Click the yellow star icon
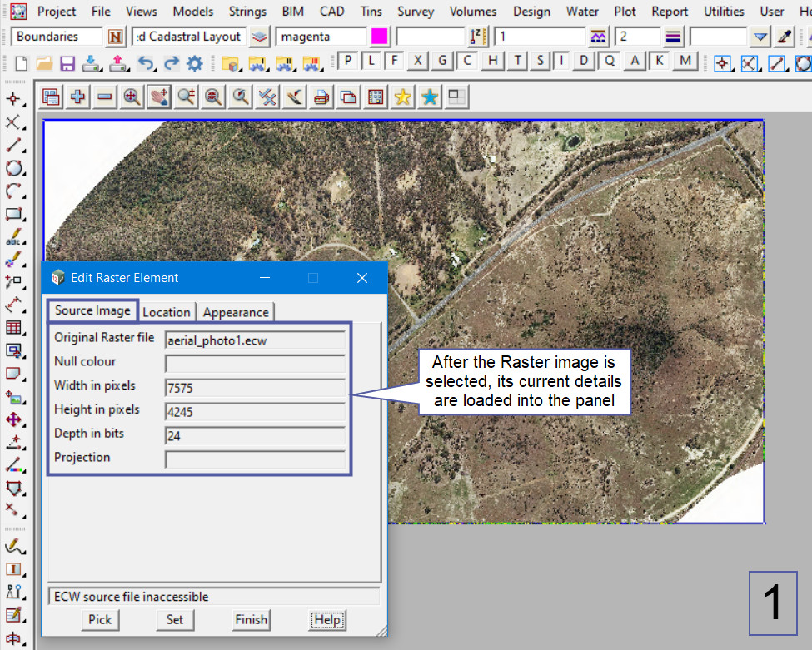The width and height of the screenshot is (812, 650). point(402,97)
